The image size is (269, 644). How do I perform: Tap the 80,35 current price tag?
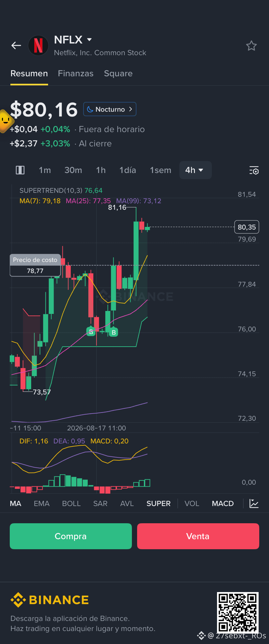[247, 227]
